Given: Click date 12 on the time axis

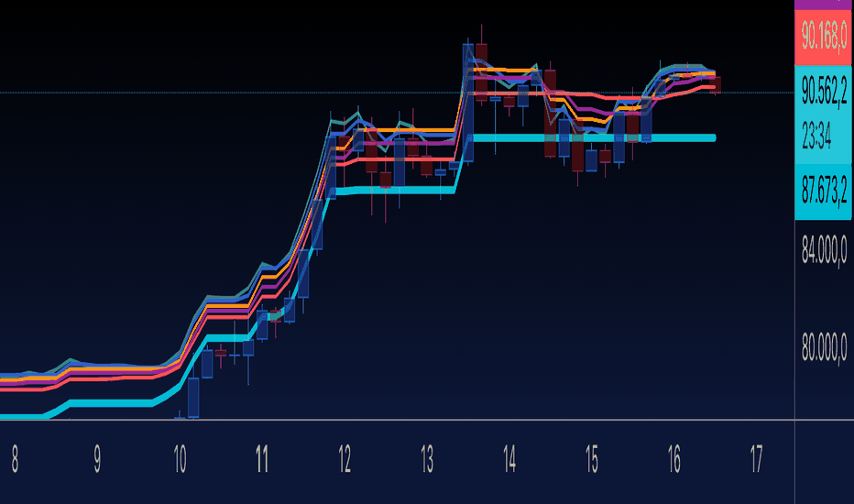Looking at the screenshot, I should [x=345, y=459].
